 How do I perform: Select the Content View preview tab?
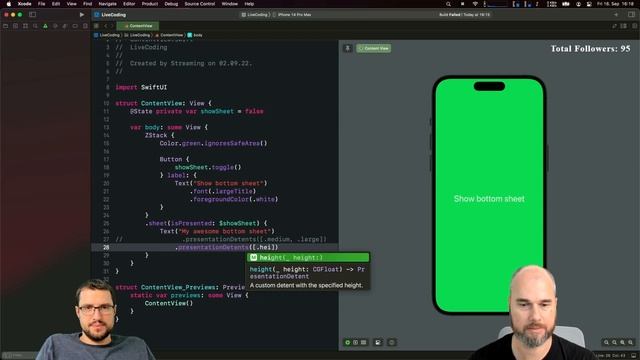[373, 48]
